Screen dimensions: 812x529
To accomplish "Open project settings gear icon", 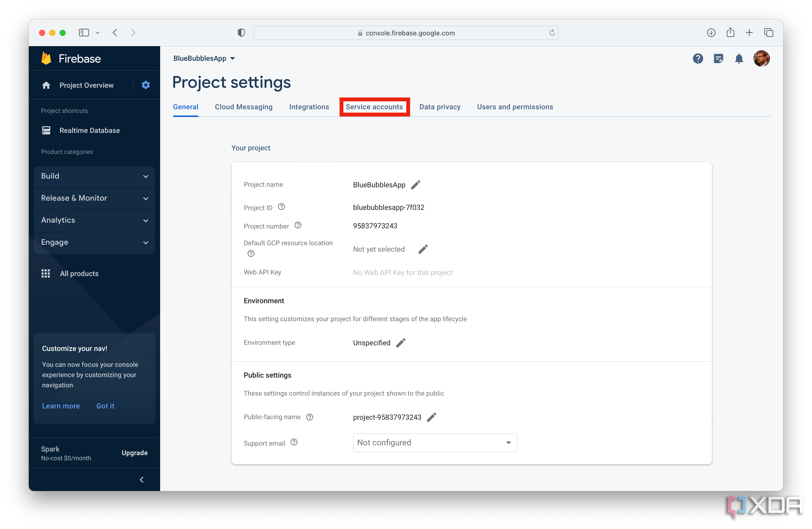I will coord(146,85).
